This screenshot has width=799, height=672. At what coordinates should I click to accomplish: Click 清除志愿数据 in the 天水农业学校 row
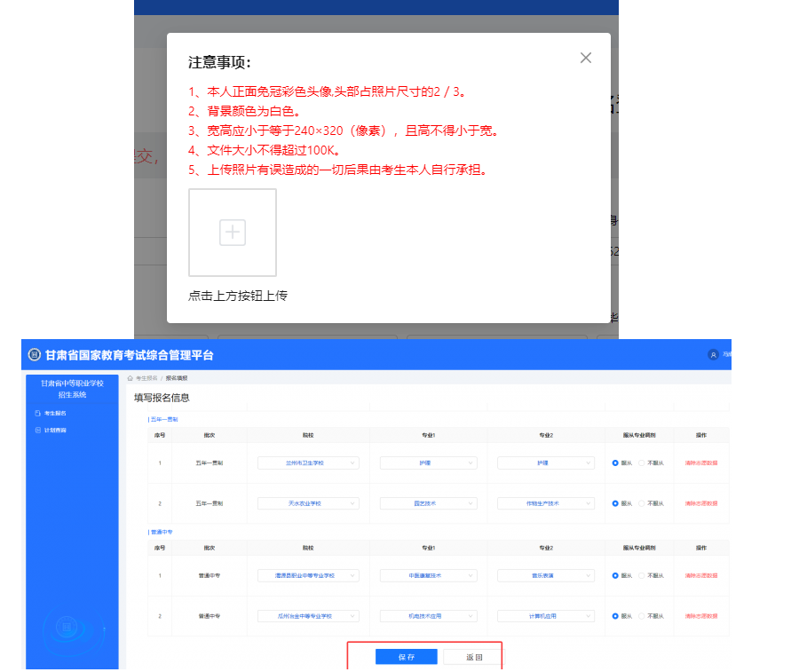700,503
